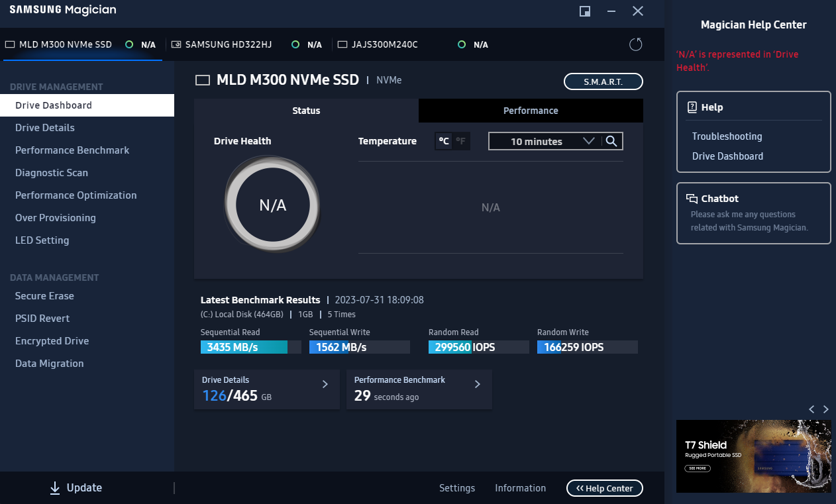Click the Sequential Read 3435 MB/s bar

click(x=251, y=347)
